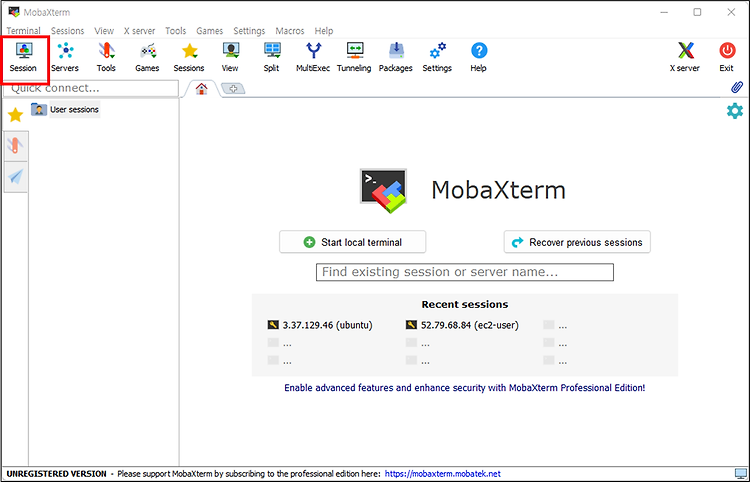Open the Games menu in the menu bar
The height and width of the screenshot is (482, 750).
[210, 31]
